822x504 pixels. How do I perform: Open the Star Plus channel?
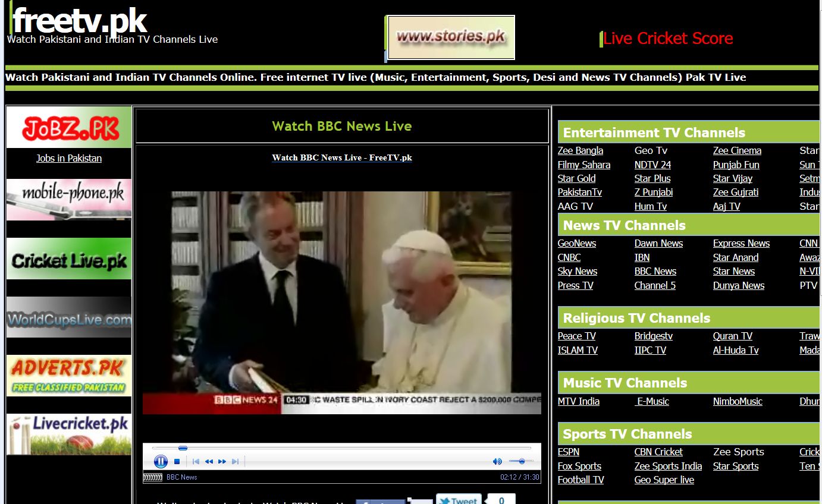[652, 178]
